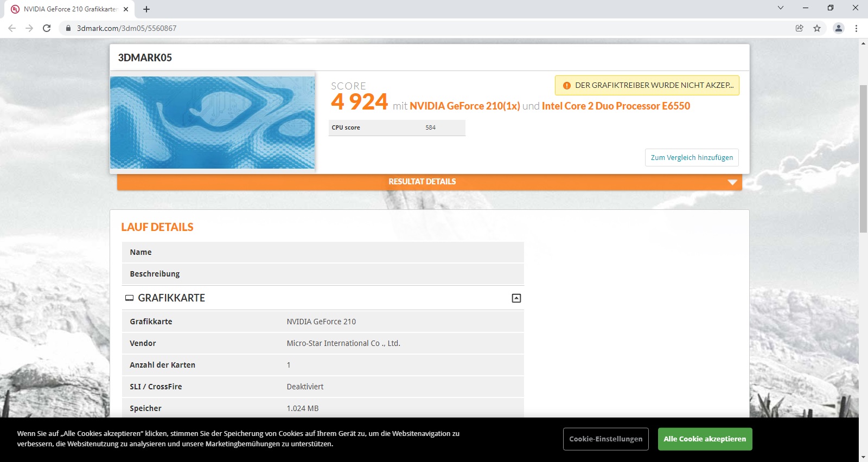Viewport: 868px width, 462px height.
Task: Reload the 3DMark page
Action: click(47, 28)
